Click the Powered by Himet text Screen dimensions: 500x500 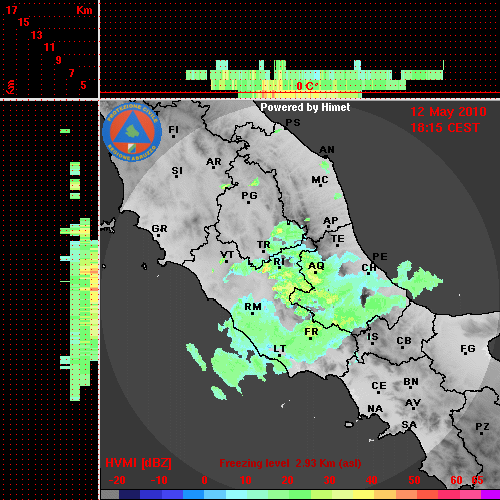click(305, 107)
